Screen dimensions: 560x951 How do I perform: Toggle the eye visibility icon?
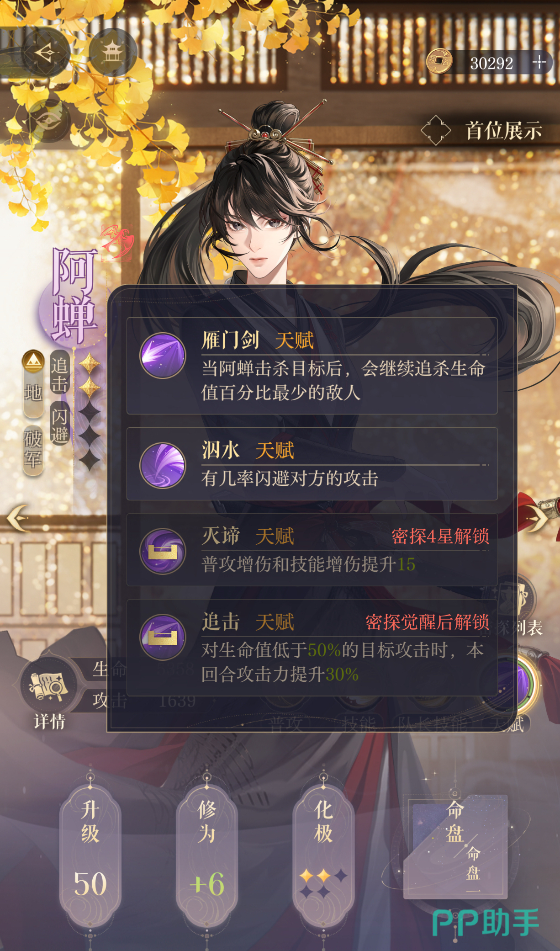click(47, 121)
